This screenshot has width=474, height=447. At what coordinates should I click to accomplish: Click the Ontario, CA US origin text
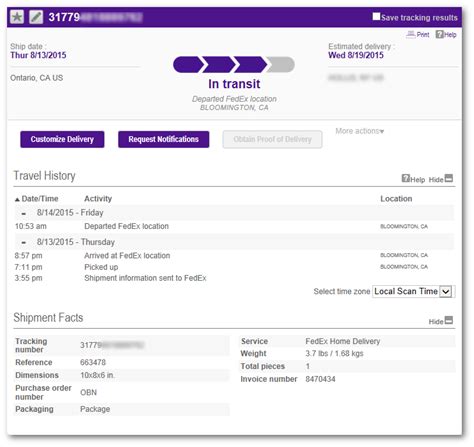tap(36, 78)
